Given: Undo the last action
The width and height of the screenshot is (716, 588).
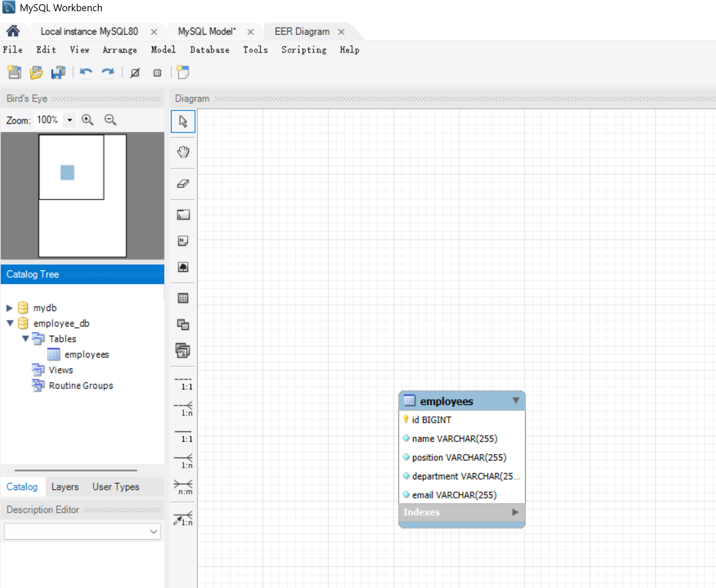Looking at the screenshot, I should pyautogui.click(x=86, y=72).
